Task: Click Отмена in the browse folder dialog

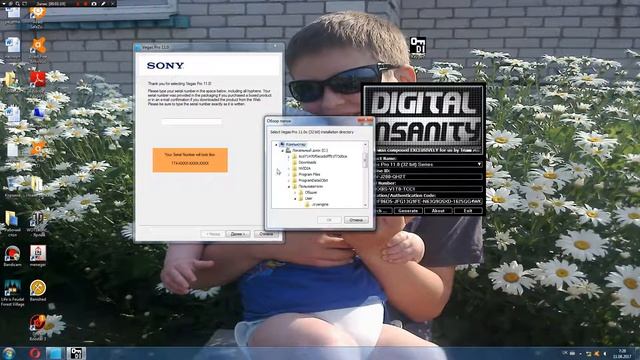Action: click(x=356, y=220)
